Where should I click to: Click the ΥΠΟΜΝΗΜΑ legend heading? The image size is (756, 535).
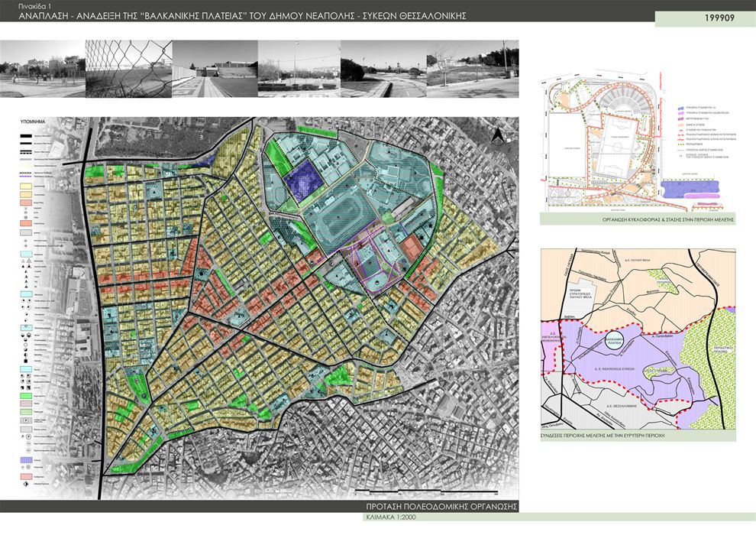pos(36,122)
